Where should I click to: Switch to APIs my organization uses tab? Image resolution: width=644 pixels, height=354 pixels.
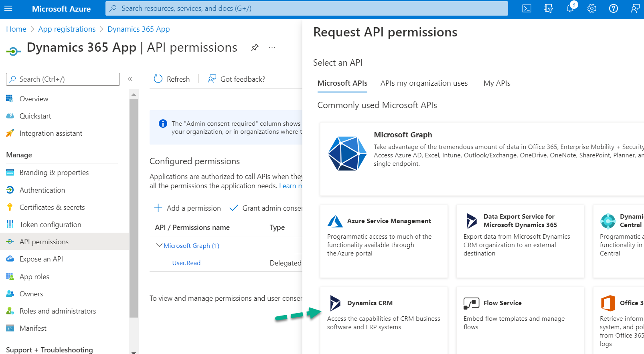coord(424,83)
